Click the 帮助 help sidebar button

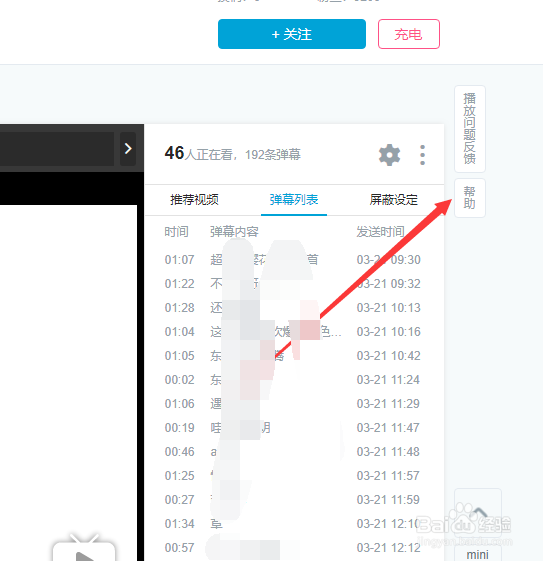tap(470, 198)
